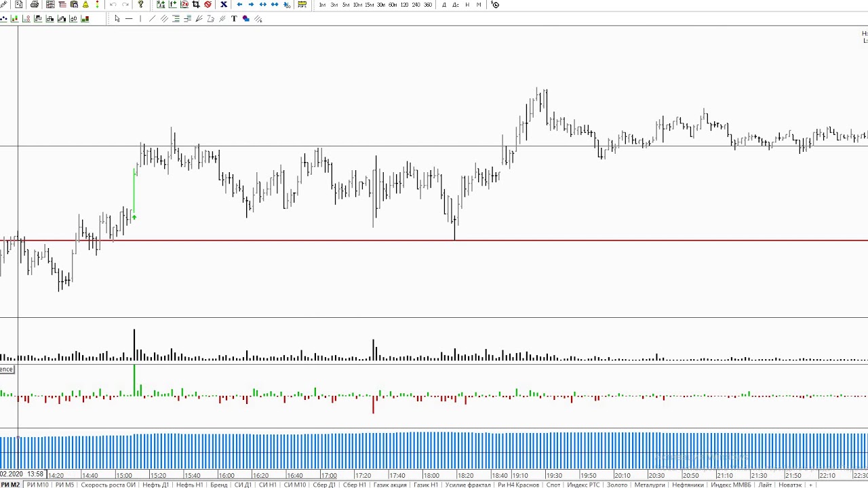The height and width of the screenshot is (488, 868).
Task: Switch timeframe to 360
Action: pos(428,5)
